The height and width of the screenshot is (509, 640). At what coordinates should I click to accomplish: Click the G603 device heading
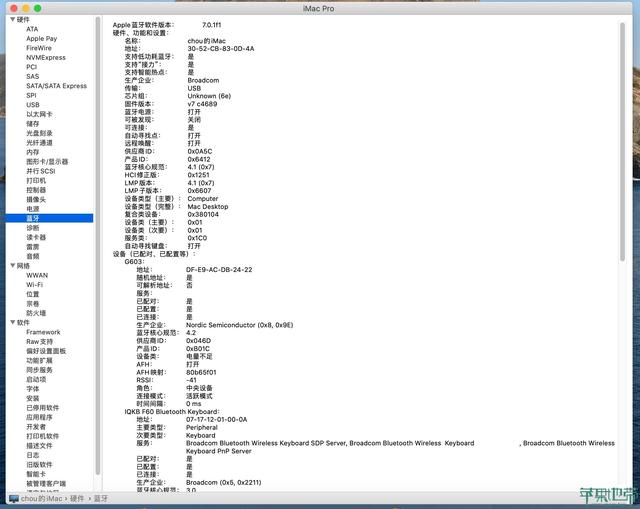(x=134, y=262)
